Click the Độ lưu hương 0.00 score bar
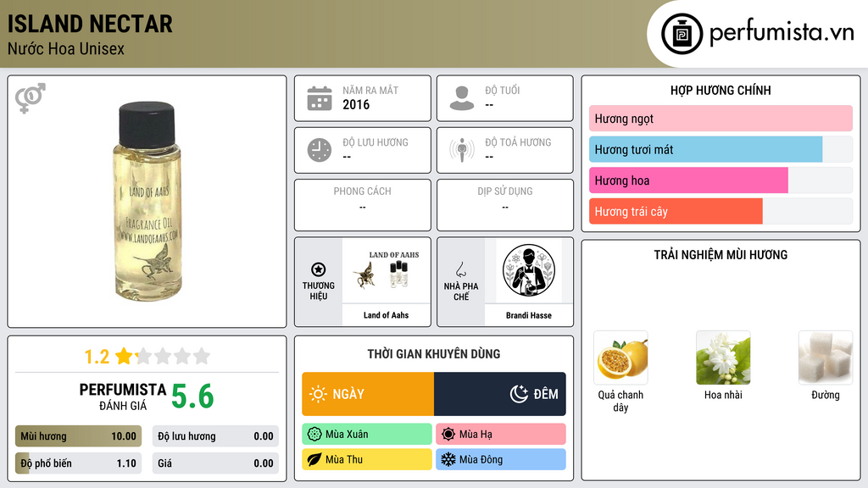This screenshot has width=868, height=488. click(215, 436)
